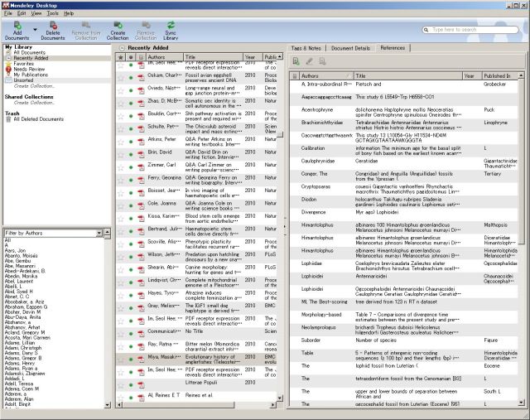The width and height of the screenshot is (530, 420).
Task: Sort references by Published In column
Action: 500,76
